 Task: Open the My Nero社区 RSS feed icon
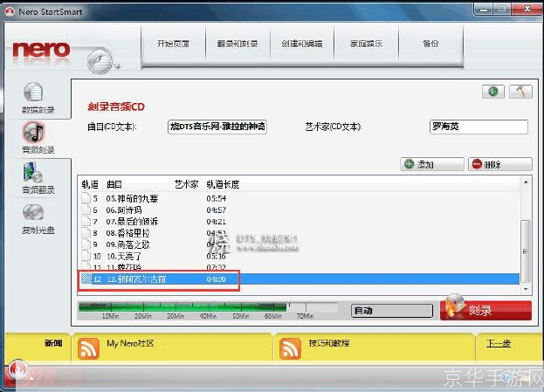tap(88, 348)
